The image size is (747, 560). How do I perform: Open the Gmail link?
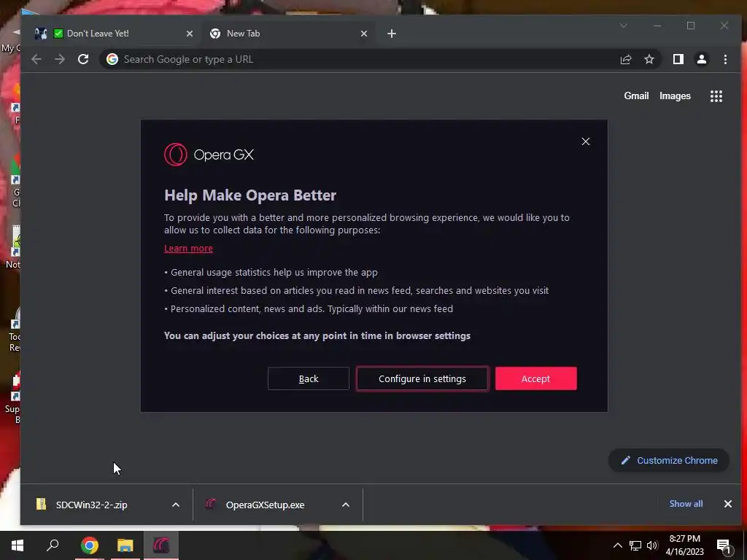coord(636,96)
